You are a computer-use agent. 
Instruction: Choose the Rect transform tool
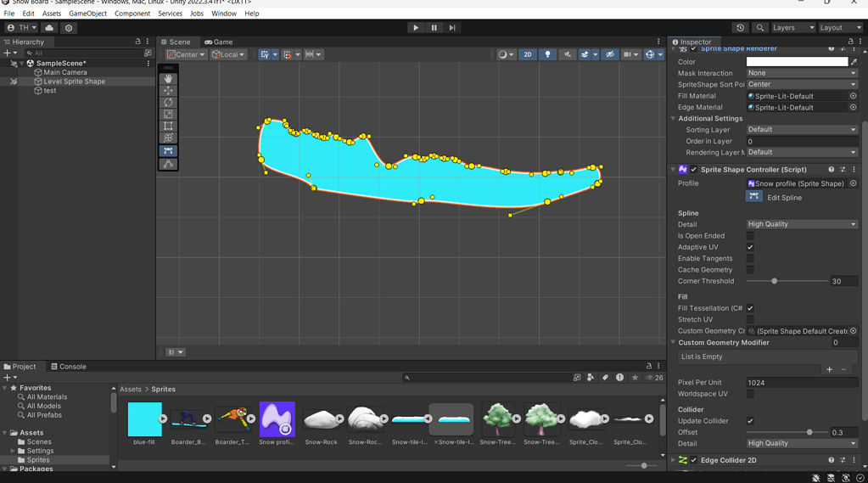click(x=168, y=126)
